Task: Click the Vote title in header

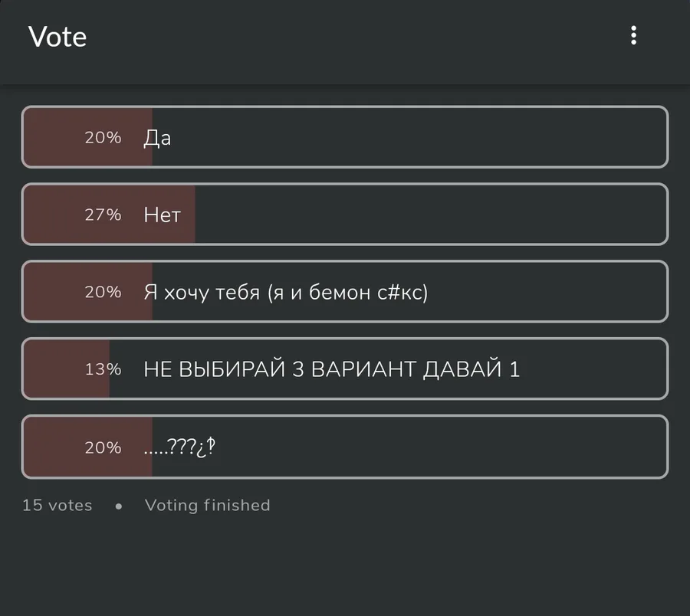Action: click(58, 37)
